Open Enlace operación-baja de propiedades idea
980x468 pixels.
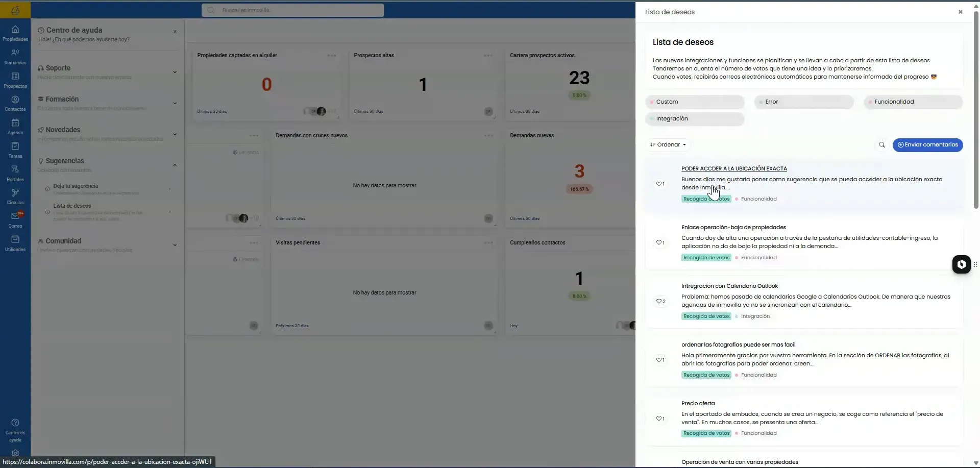coord(733,228)
